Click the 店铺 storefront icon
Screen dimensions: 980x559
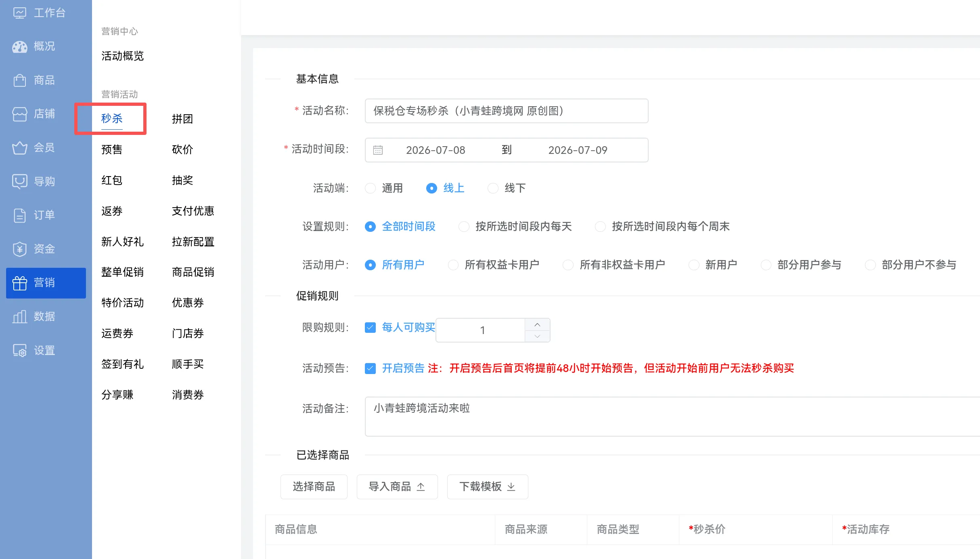pyautogui.click(x=19, y=114)
